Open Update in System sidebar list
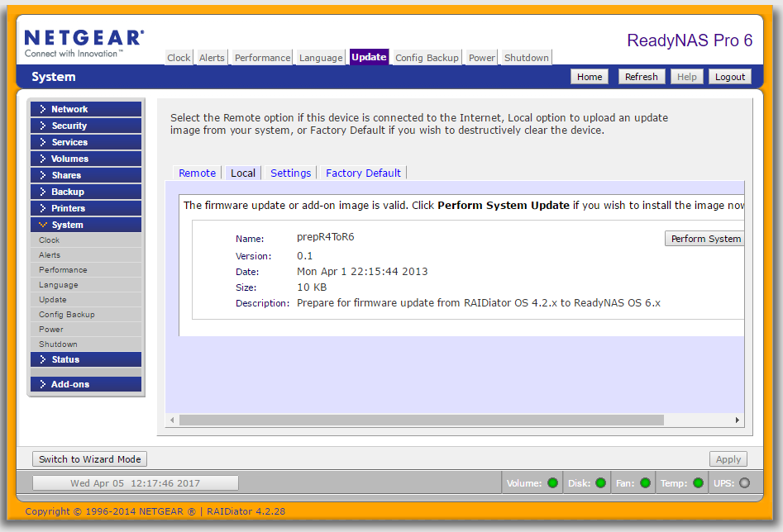Screen dimensions: 783x532 (x=86, y=300)
